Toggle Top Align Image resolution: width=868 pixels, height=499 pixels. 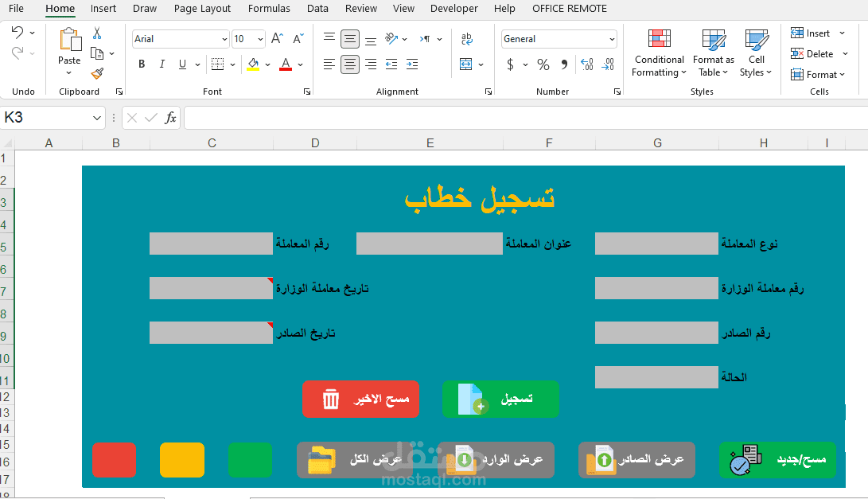(329, 39)
